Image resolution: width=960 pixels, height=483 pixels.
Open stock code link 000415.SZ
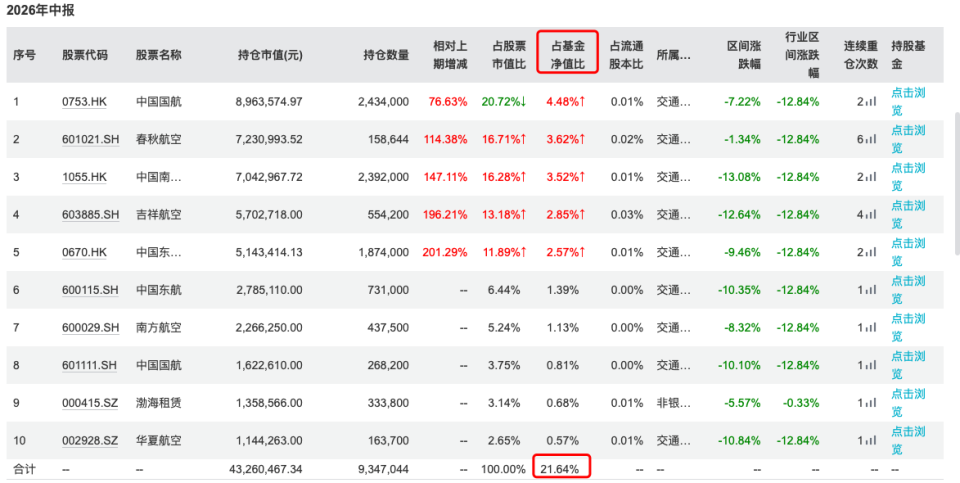coord(90,403)
